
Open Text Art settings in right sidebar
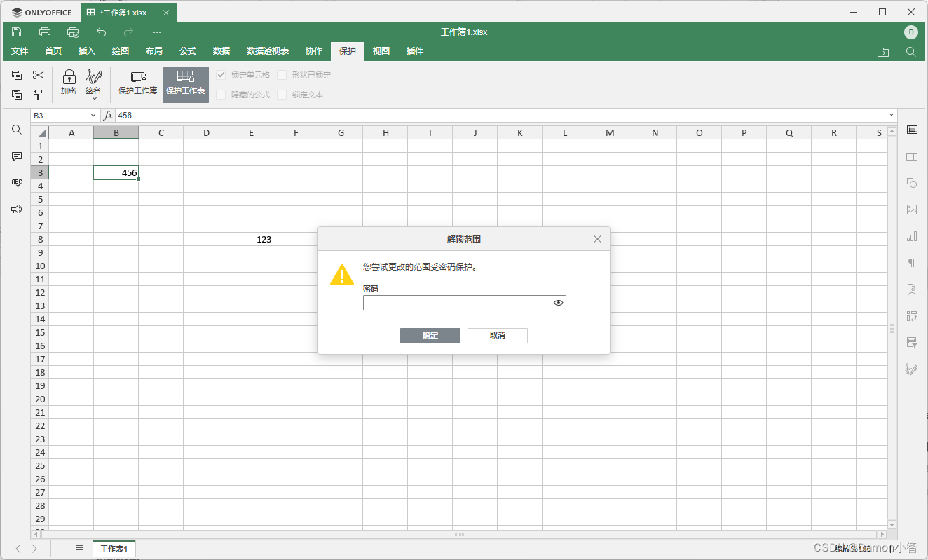point(912,289)
